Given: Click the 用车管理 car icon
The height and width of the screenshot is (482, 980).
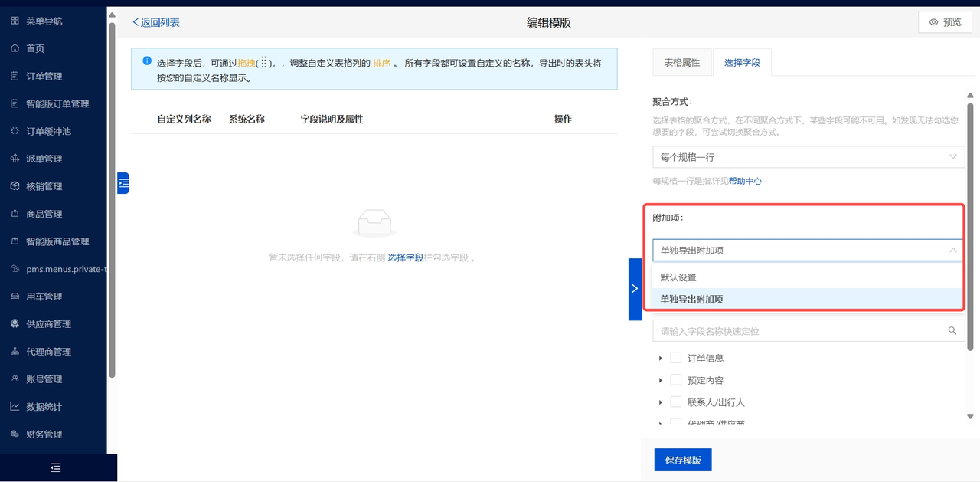Looking at the screenshot, I should pyautogui.click(x=15, y=297).
